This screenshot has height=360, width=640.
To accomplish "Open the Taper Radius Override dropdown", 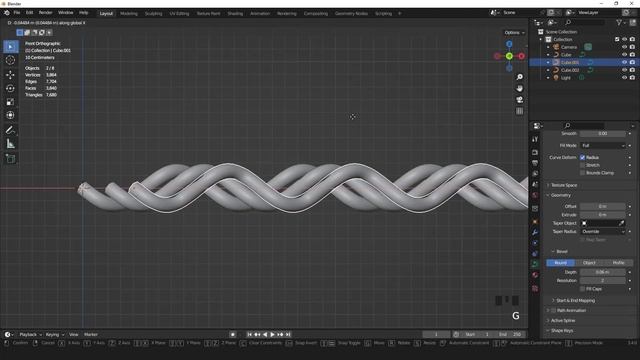I will [603, 232].
